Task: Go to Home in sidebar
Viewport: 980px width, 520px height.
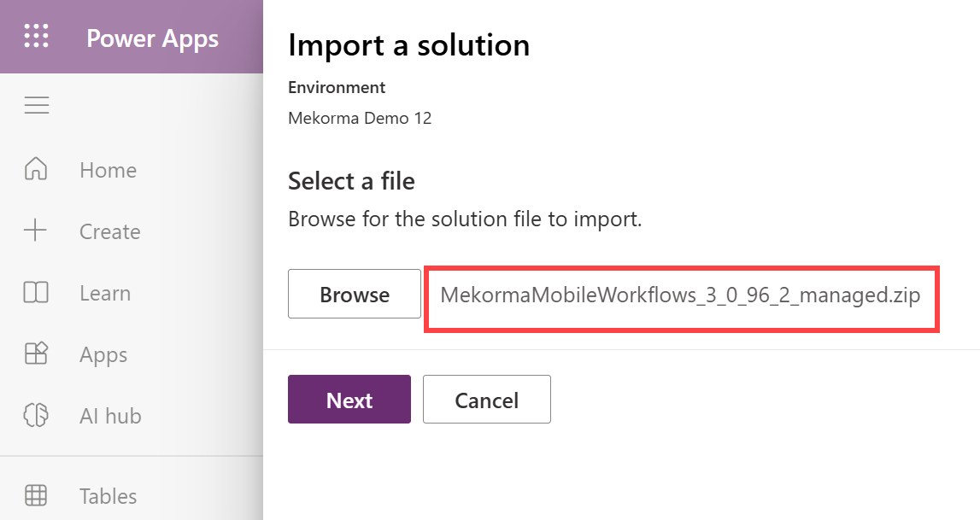Action: (108, 170)
